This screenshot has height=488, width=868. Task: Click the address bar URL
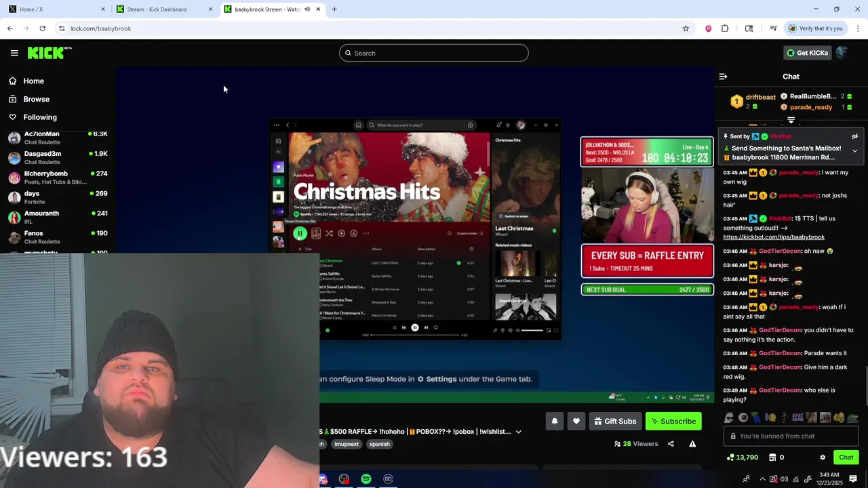(101, 28)
